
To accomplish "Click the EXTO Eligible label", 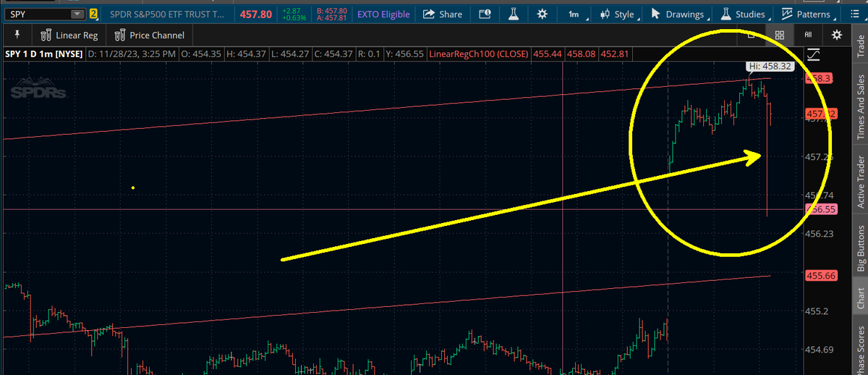I will coord(383,14).
